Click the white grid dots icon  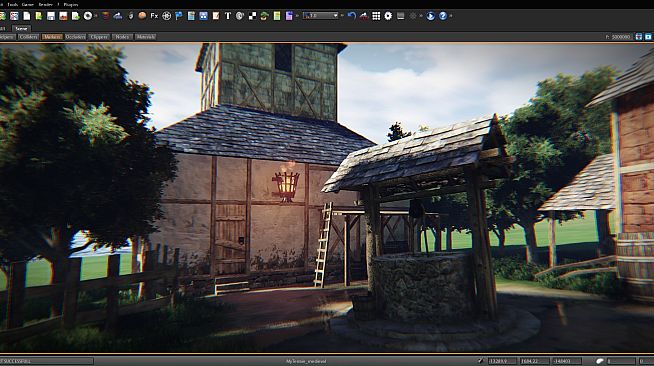click(x=376, y=16)
